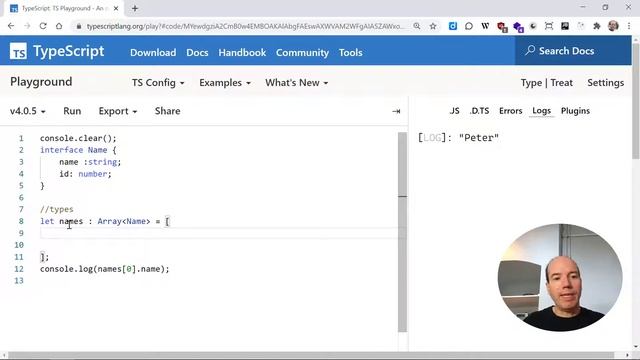Click the Search Docs magnifier icon
The width and height of the screenshot is (640, 360).
tap(530, 51)
